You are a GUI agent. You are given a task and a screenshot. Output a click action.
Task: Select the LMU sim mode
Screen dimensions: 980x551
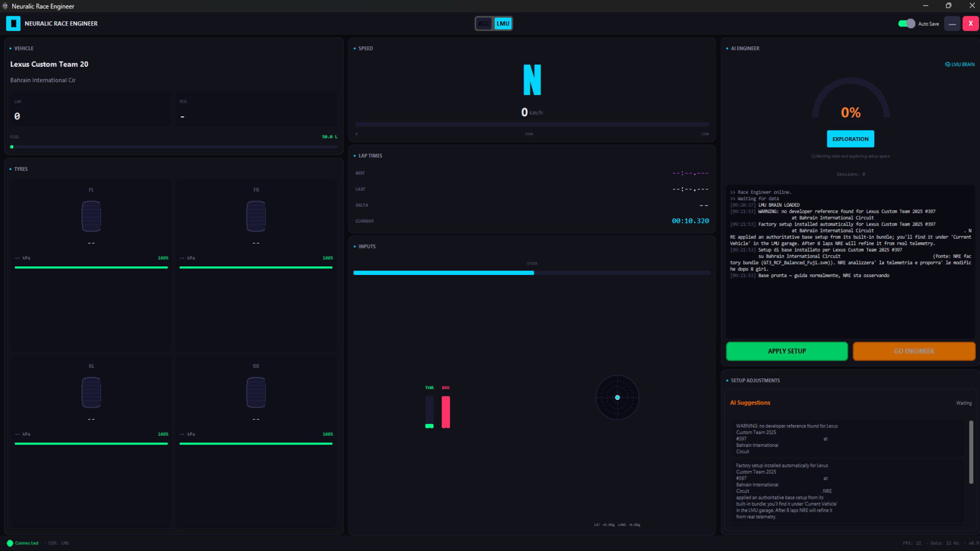point(503,23)
